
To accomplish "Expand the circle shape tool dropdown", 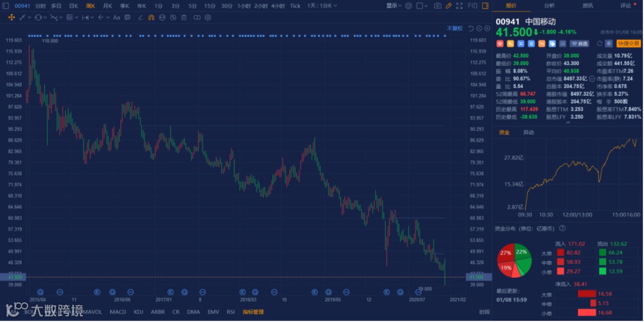I will [45, 17].
